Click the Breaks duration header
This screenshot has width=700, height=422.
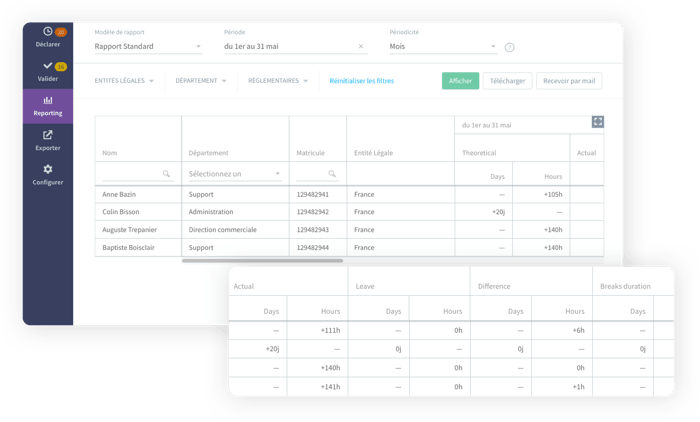(x=625, y=286)
